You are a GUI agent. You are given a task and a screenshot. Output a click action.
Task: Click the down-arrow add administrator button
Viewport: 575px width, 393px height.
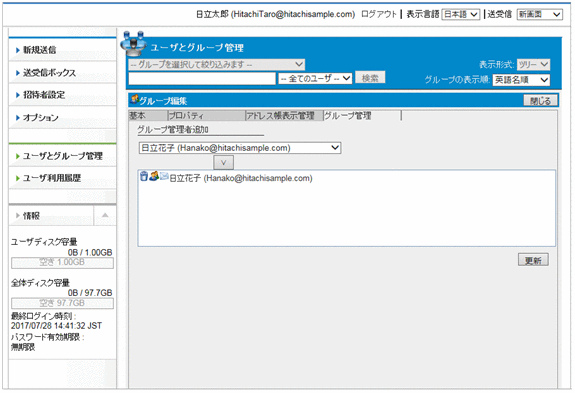point(223,162)
